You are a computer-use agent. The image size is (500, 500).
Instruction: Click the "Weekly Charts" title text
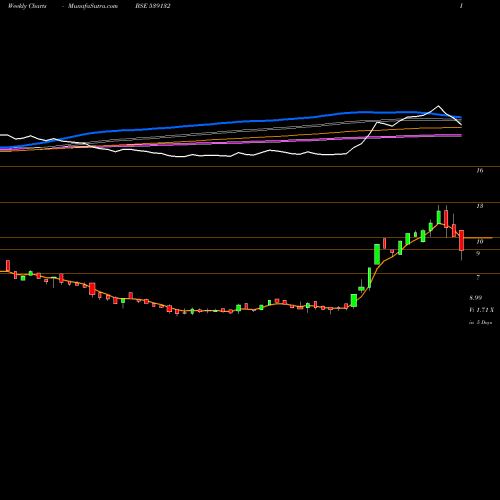click(x=27, y=6)
